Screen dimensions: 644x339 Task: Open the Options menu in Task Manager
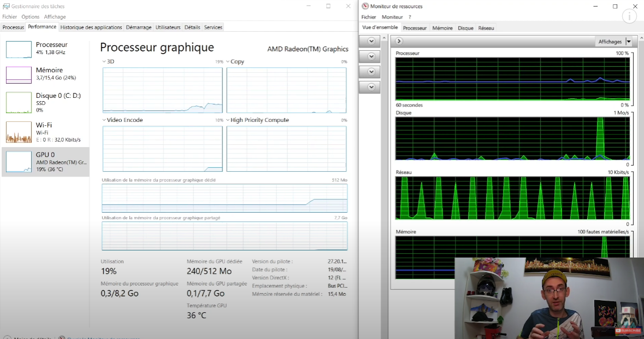click(31, 17)
